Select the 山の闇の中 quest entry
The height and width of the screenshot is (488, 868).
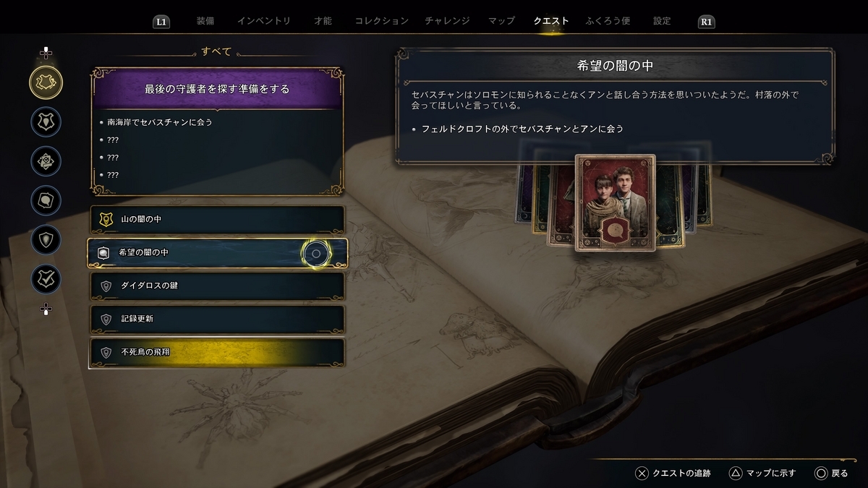tap(218, 218)
